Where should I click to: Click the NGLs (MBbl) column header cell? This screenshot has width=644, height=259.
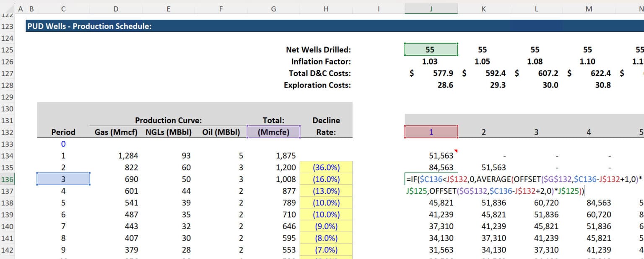tap(168, 132)
